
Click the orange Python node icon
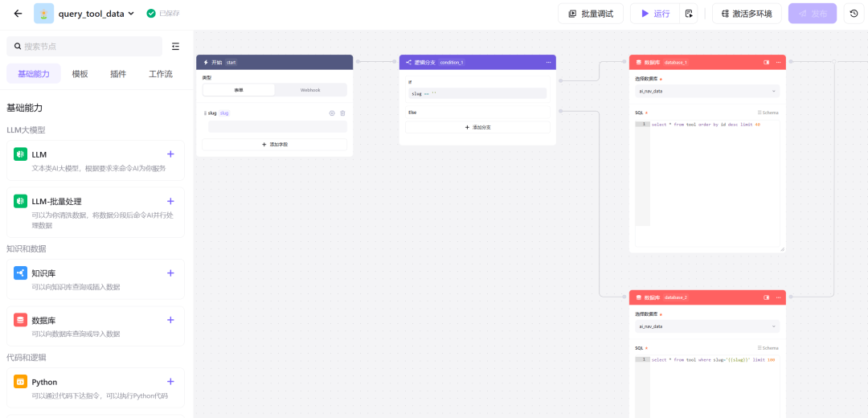pyautogui.click(x=20, y=382)
